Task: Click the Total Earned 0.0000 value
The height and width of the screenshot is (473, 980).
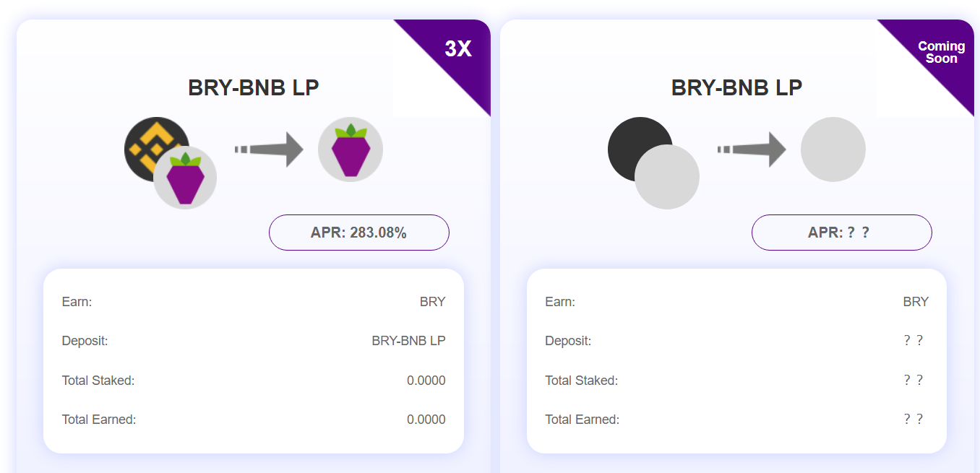Action: 426,420
